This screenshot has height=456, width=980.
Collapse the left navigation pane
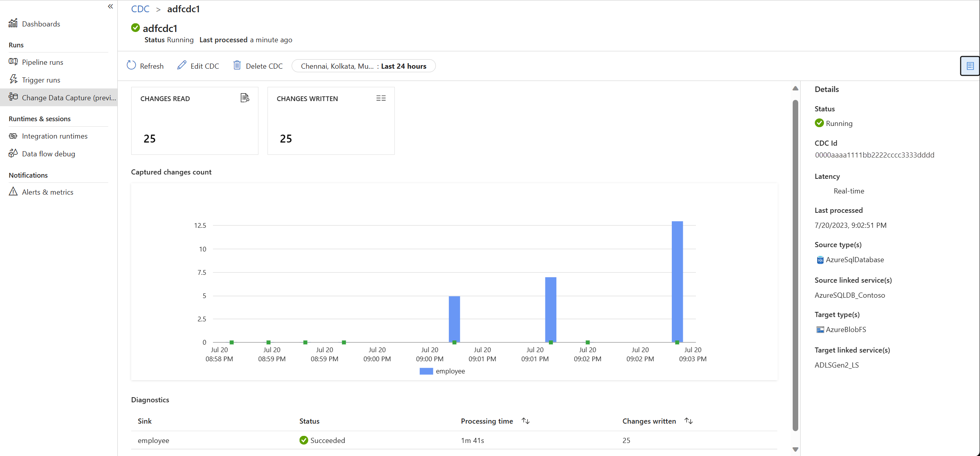tap(110, 6)
